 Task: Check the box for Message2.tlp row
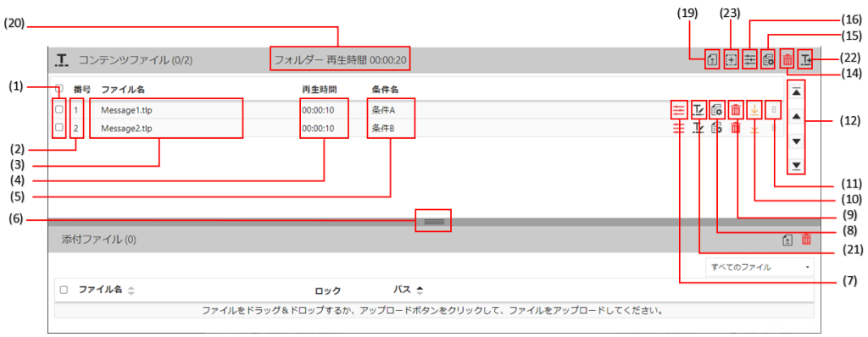coord(59,127)
